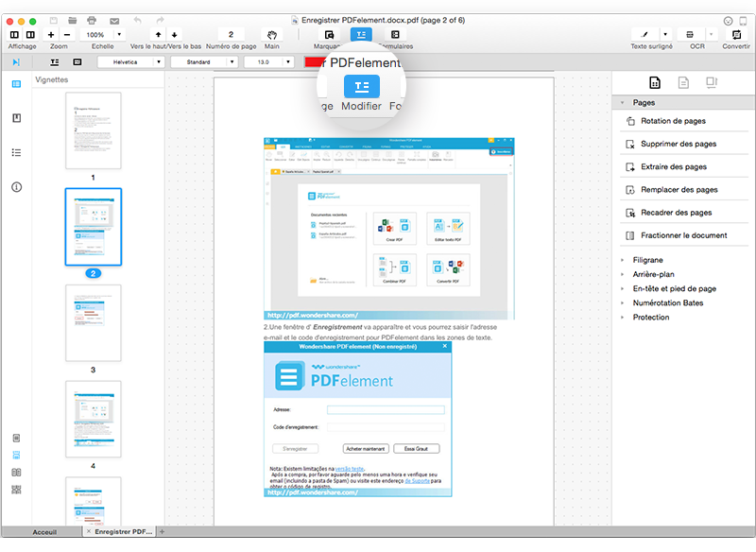The image size is (756, 552).
Task: Undo the last action
Action: tap(138, 20)
